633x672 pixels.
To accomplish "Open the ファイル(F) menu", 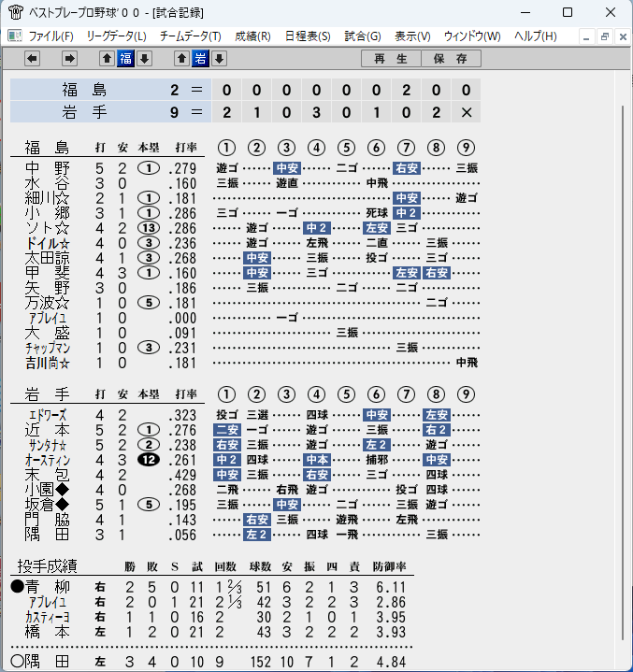I will pos(51,36).
